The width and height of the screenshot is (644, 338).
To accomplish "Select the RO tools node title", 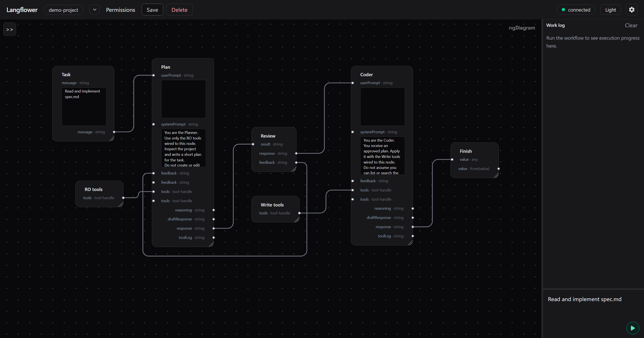I will [94, 189].
